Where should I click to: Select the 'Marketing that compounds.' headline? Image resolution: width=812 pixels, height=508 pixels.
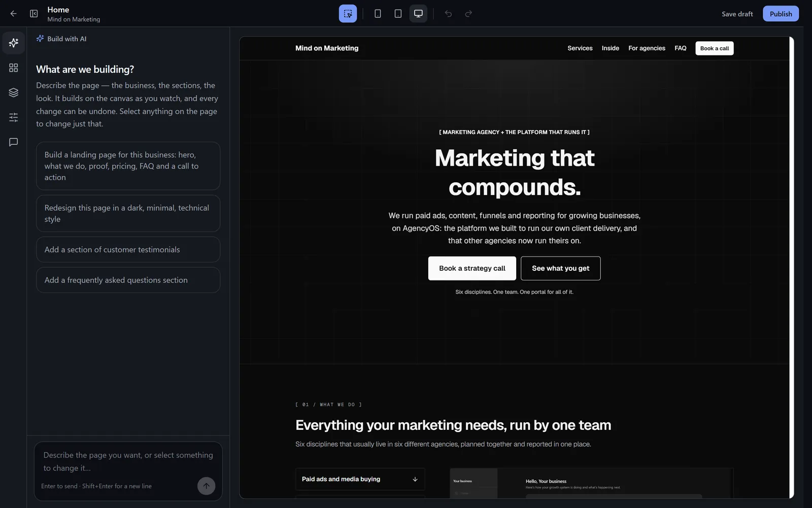[515, 172]
